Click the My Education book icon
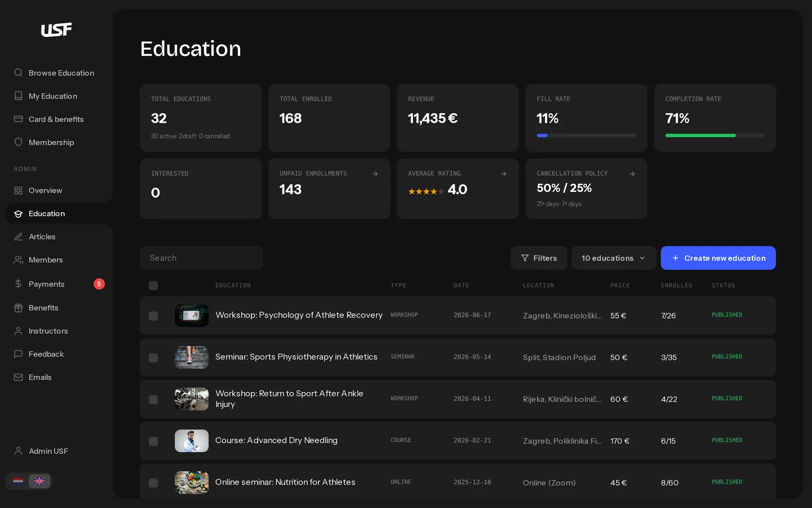 (18, 96)
